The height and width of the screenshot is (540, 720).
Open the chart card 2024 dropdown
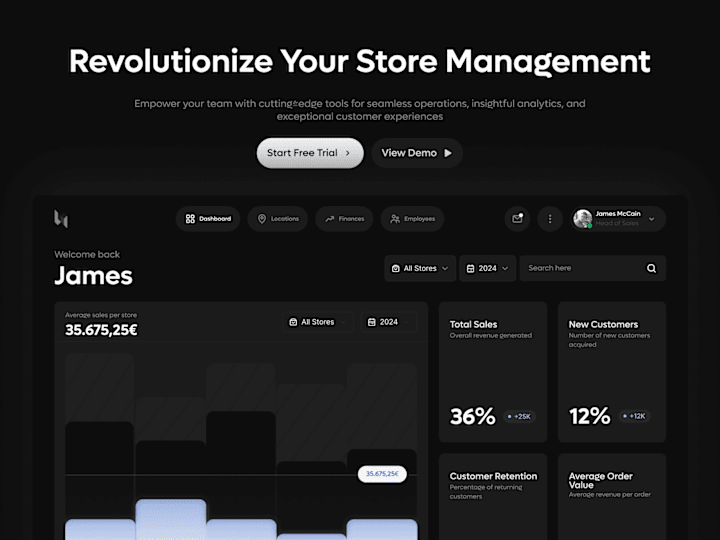[x=389, y=322]
